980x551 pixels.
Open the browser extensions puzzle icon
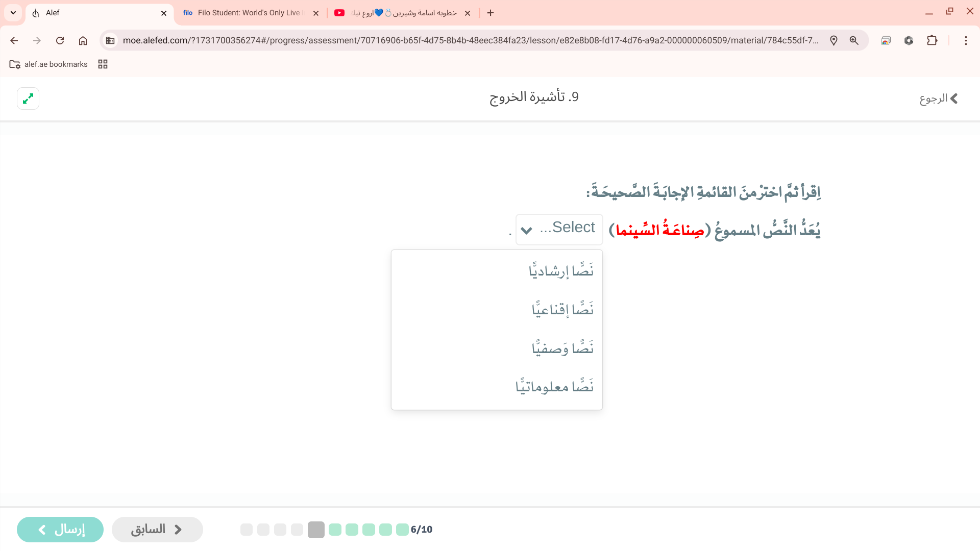(932, 41)
